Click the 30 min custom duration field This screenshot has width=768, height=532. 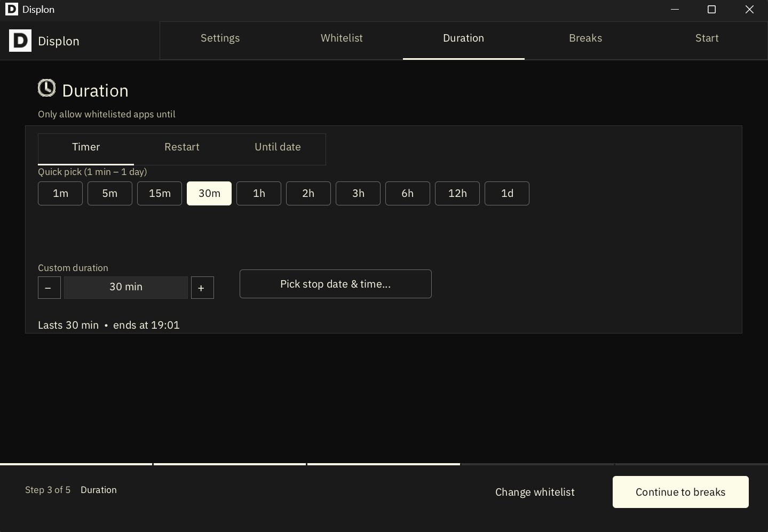(126, 287)
